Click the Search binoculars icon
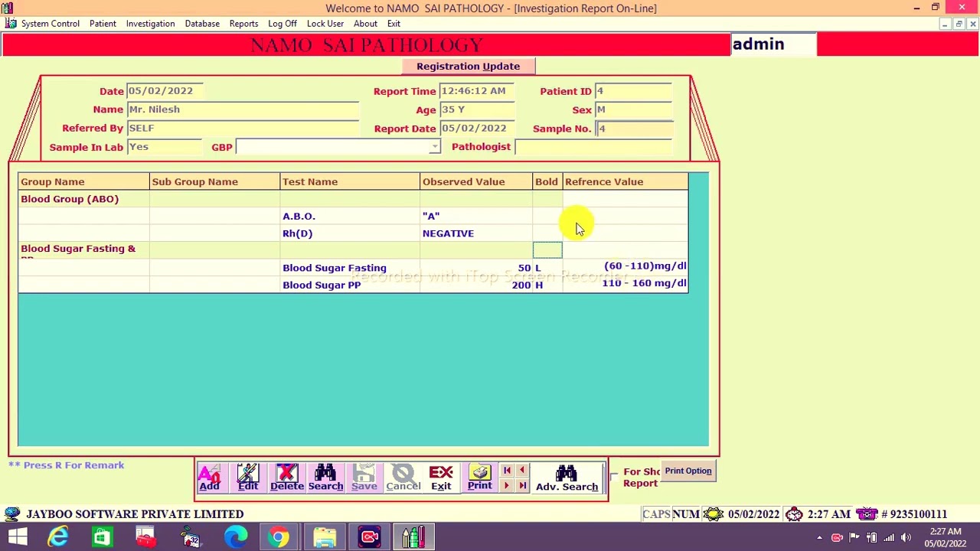980x551 pixels. 325,478
